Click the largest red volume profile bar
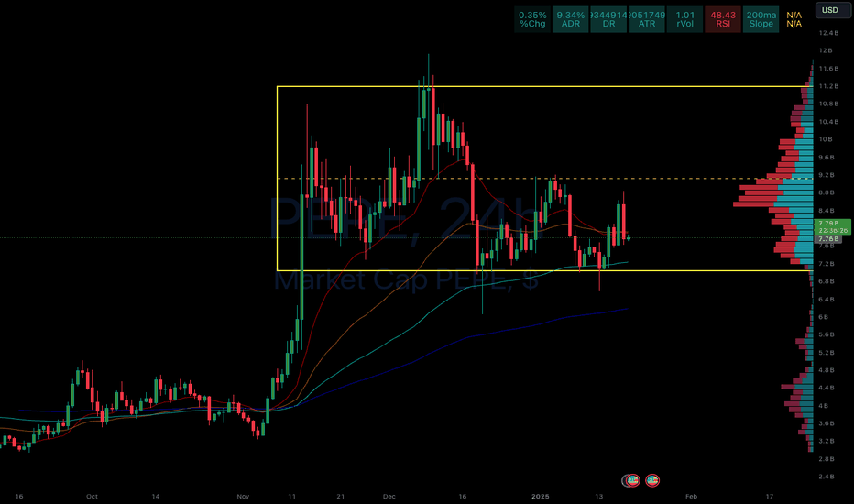854x504 pixels. point(753,204)
